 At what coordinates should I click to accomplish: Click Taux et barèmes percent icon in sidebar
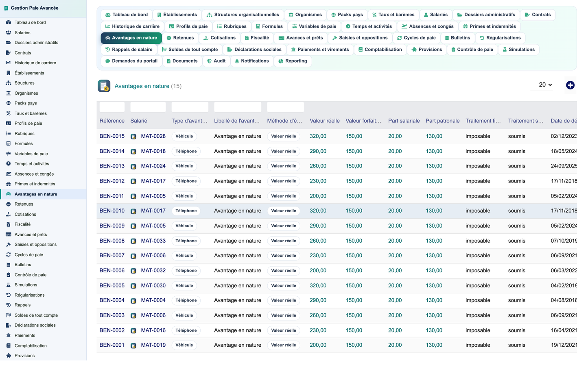[x=9, y=113]
